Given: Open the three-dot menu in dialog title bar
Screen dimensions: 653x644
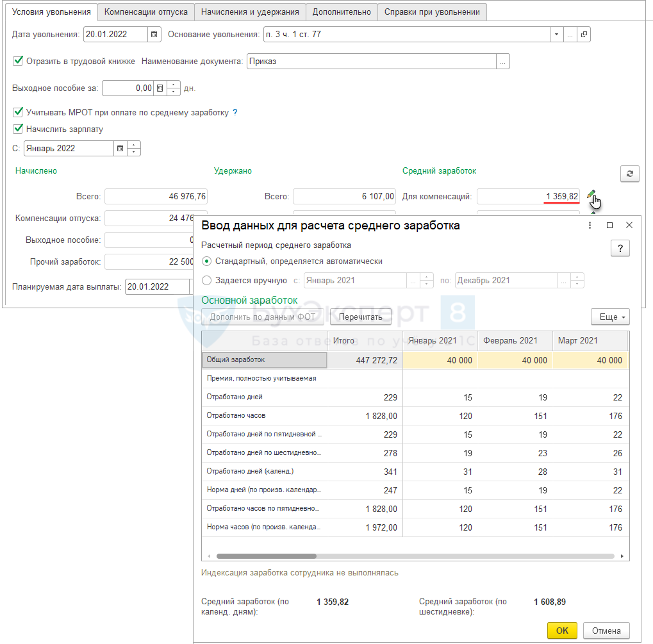Looking at the screenshot, I should click(x=589, y=226).
